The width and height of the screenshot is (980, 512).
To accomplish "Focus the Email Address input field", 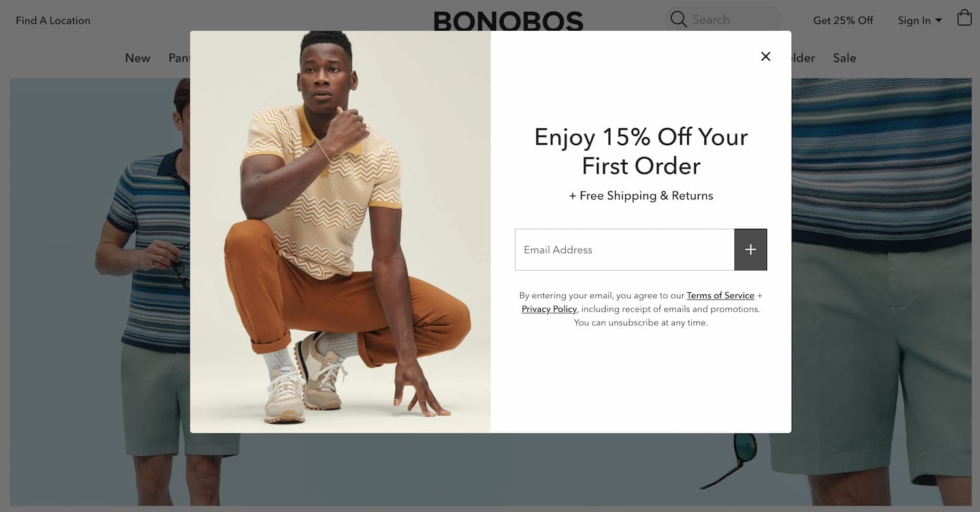I will (624, 249).
